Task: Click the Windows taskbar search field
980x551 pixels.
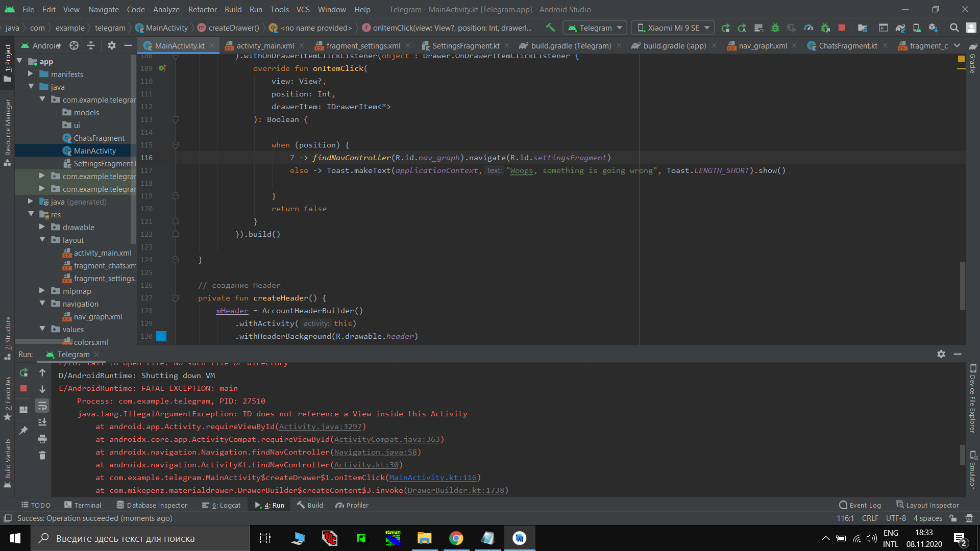Action: coord(140,538)
